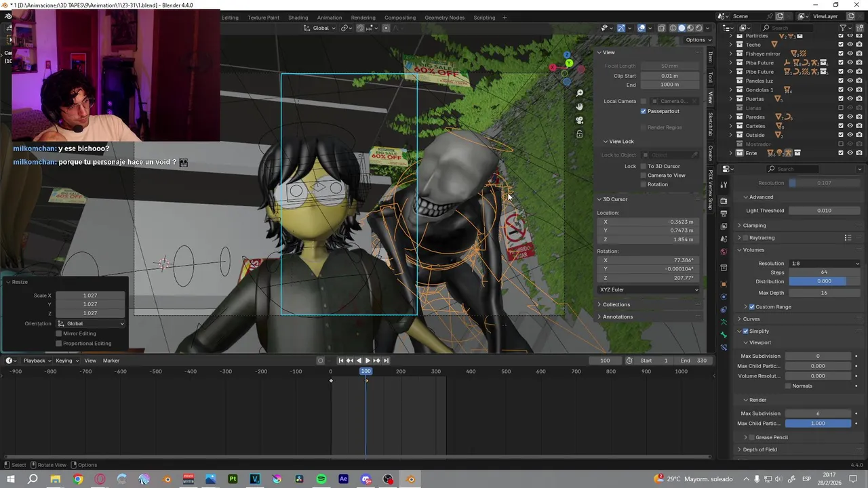Open the Render properties tab icon
Viewport: 868px width, 488px height.
(x=724, y=201)
